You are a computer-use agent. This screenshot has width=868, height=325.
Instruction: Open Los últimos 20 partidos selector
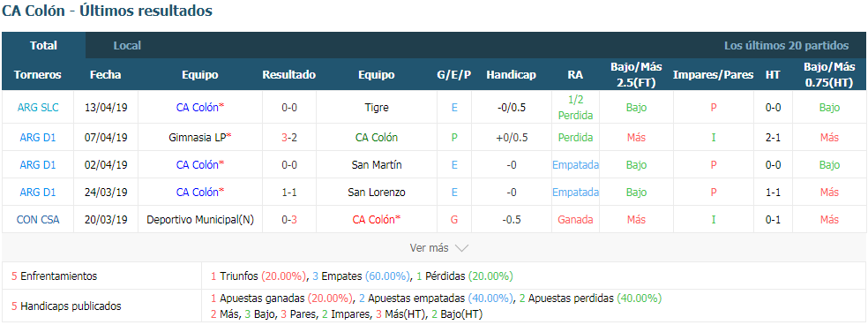click(786, 45)
